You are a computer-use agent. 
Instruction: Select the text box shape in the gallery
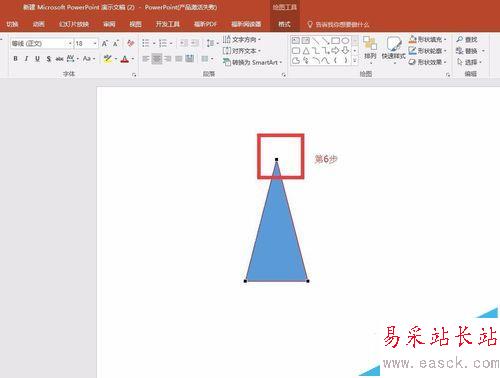pos(296,41)
